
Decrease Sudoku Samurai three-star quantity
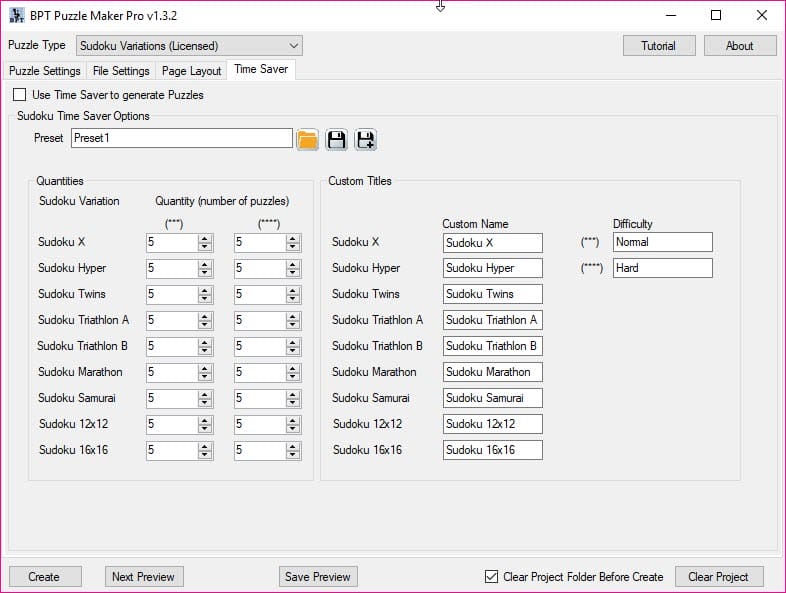[x=205, y=403]
